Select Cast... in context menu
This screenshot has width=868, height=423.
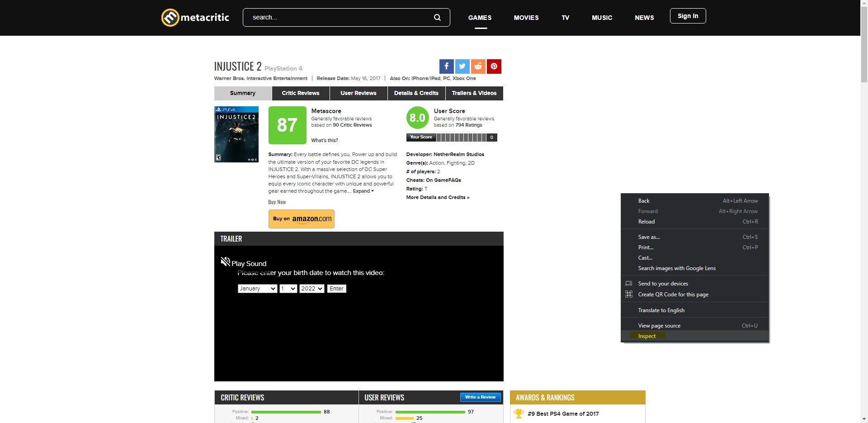coord(695,258)
